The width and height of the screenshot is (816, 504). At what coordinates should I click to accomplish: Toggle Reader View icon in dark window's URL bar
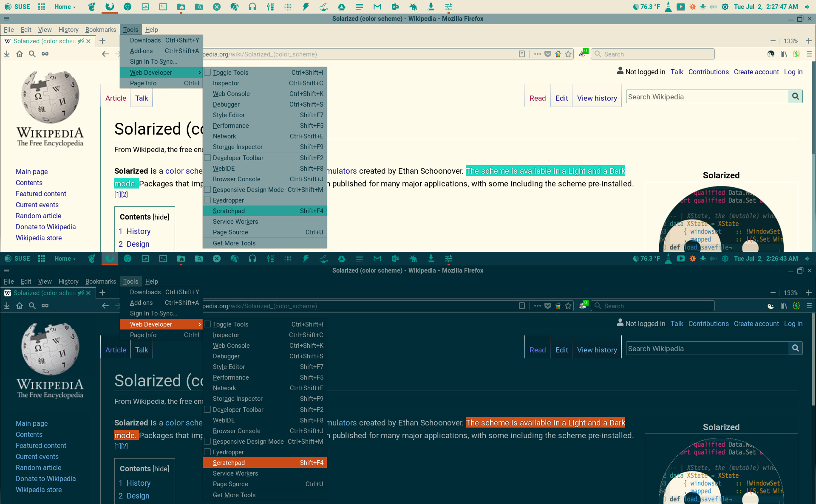(522, 306)
